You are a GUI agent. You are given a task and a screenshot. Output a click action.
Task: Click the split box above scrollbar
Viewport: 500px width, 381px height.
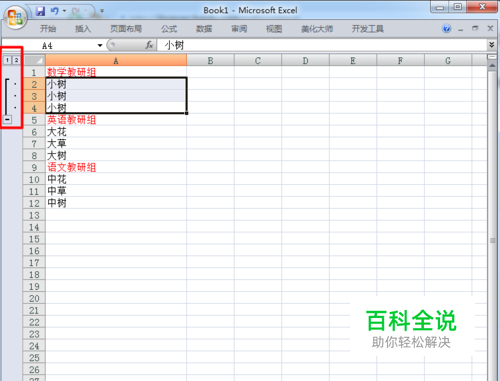coord(492,57)
